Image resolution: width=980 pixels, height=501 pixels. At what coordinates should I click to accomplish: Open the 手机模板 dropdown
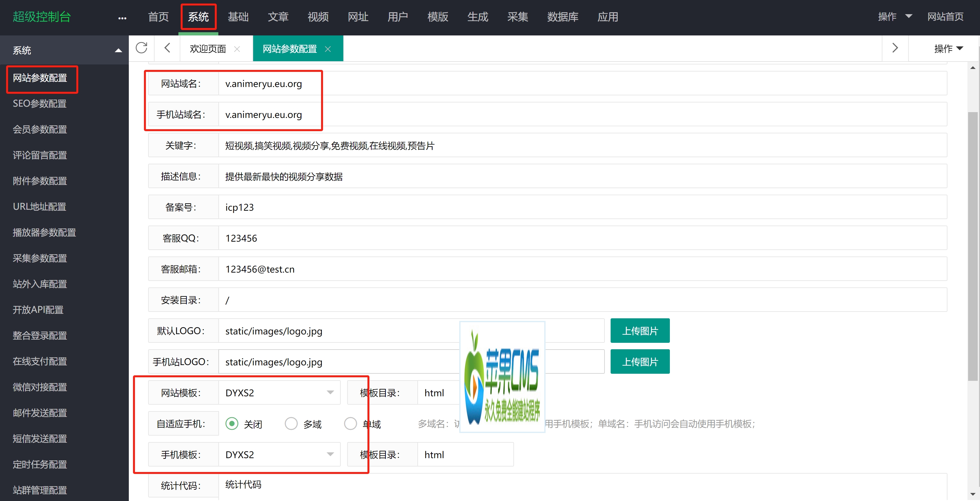coord(279,455)
